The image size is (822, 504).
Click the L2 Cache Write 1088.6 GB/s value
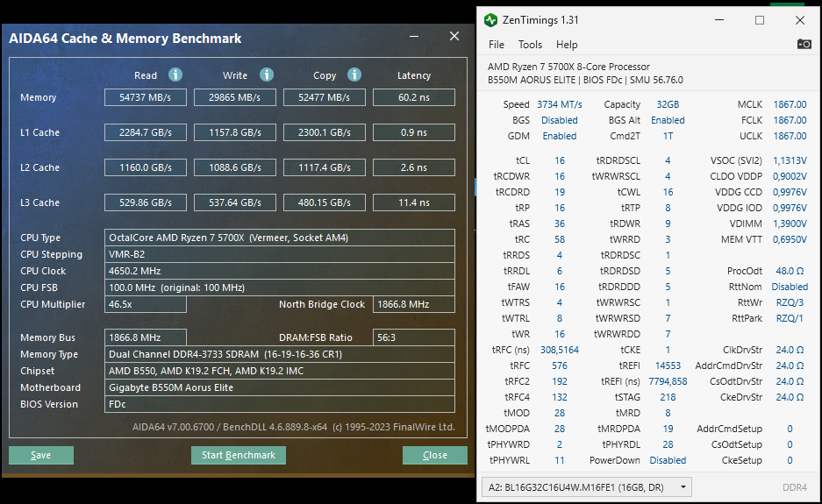point(235,167)
